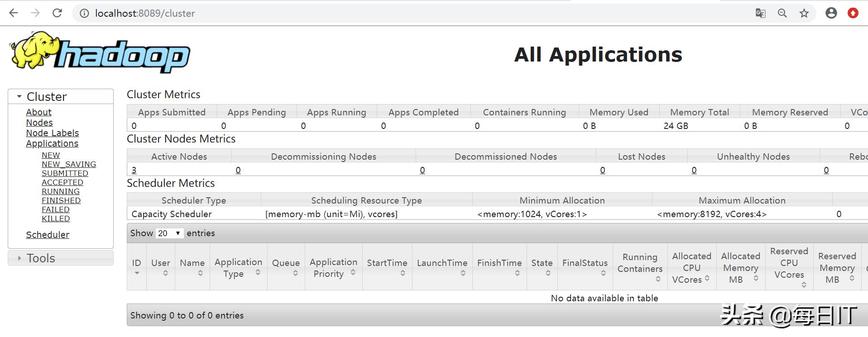
Task: Open the browser profile avatar icon
Action: (x=831, y=13)
